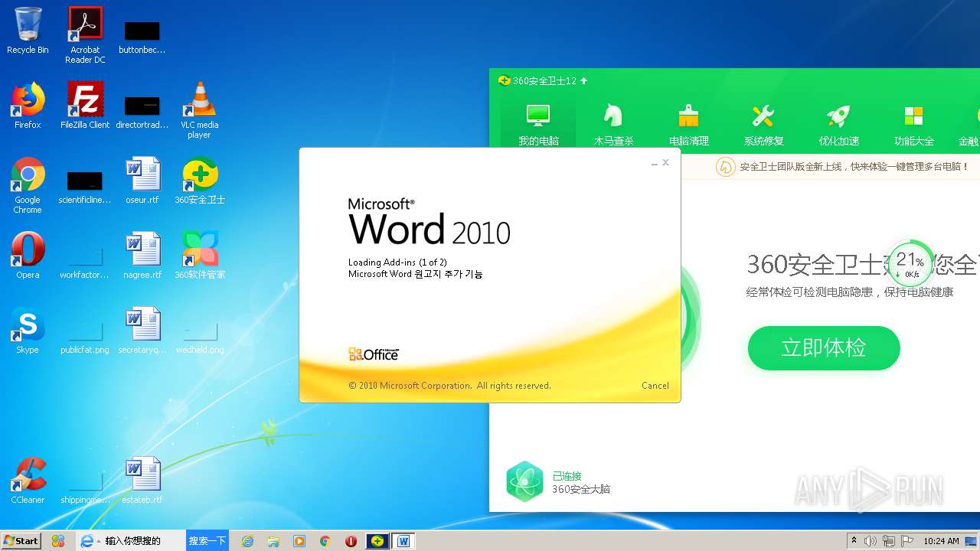Select the wedheld.png desktop file
Screen dimensions: 980x551
pyautogui.click(x=200, y=335)
